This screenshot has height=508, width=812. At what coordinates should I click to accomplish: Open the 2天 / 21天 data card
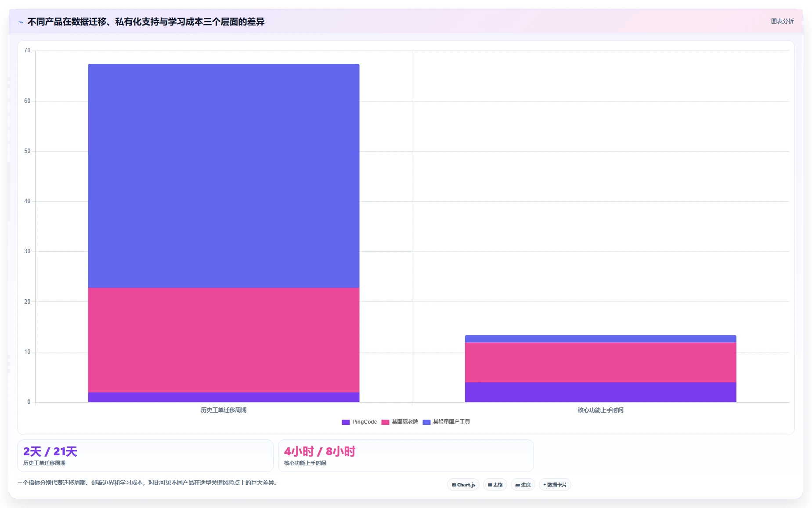coord(145,456)
